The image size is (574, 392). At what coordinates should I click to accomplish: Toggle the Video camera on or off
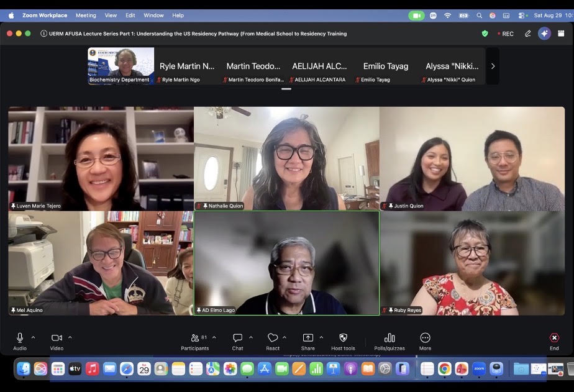[x=57, y=342]
